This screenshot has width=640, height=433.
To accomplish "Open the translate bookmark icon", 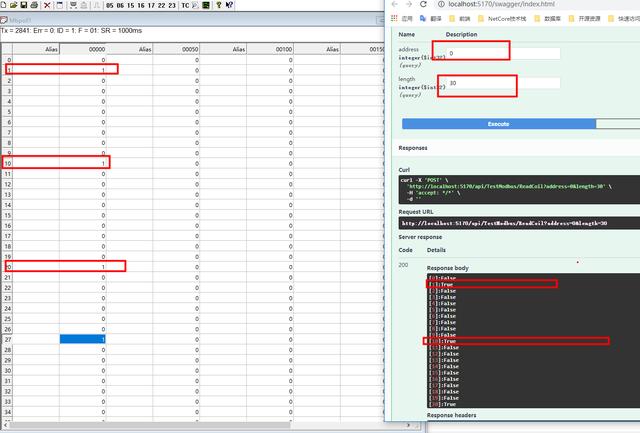I will click(423, 18).
